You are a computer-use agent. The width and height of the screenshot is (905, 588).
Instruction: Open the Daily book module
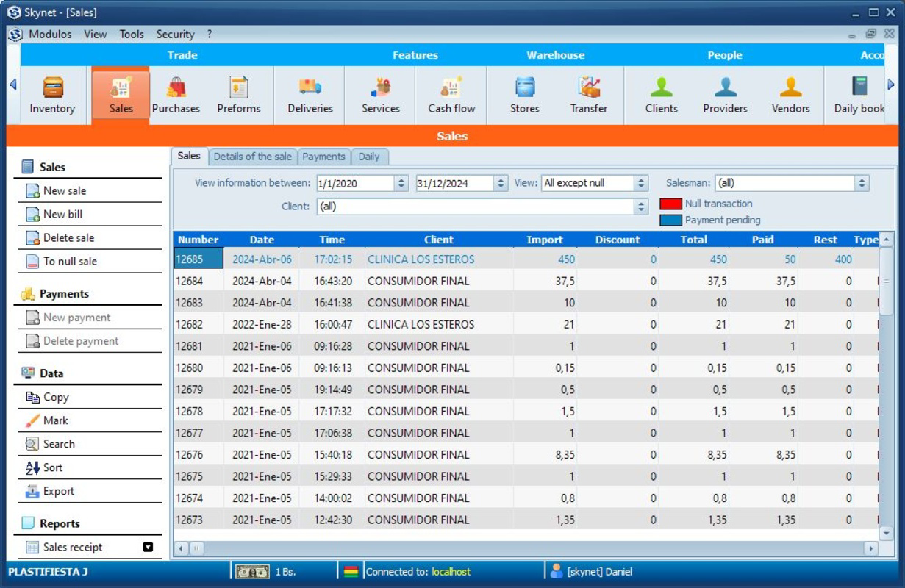click(859, 95)
